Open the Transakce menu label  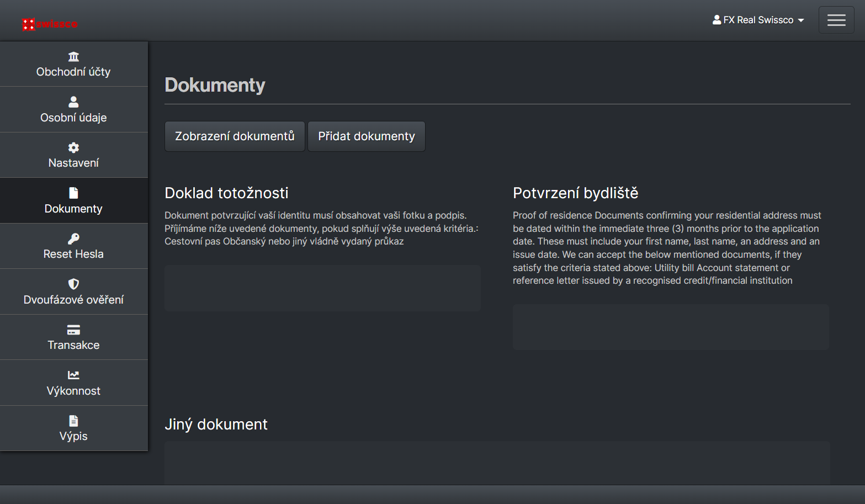point(73,345)
